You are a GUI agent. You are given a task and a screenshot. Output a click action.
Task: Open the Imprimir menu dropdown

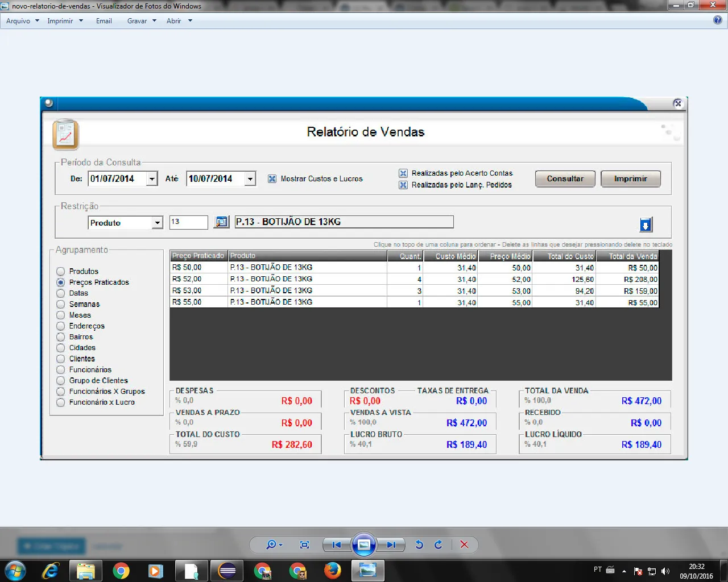(65, 21)
